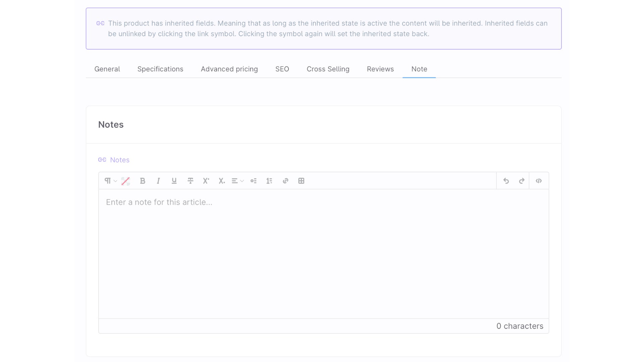
Task: Select the Note tab
Action: (x=419, y=69)
